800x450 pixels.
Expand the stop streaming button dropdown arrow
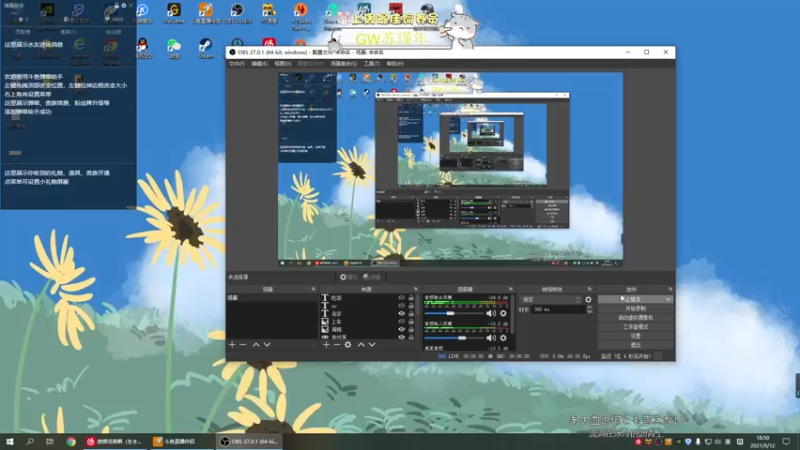(668, 299)
